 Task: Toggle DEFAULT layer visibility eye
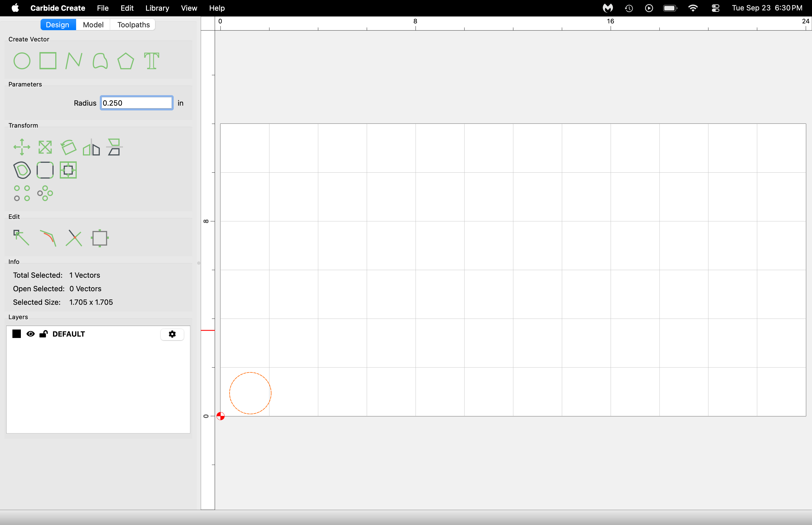click(31, 334)
